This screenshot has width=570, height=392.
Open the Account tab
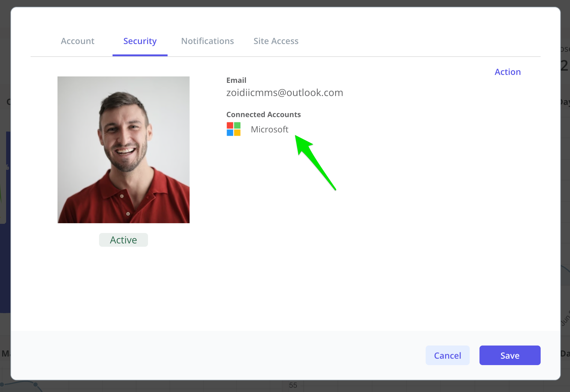[78, 41]
